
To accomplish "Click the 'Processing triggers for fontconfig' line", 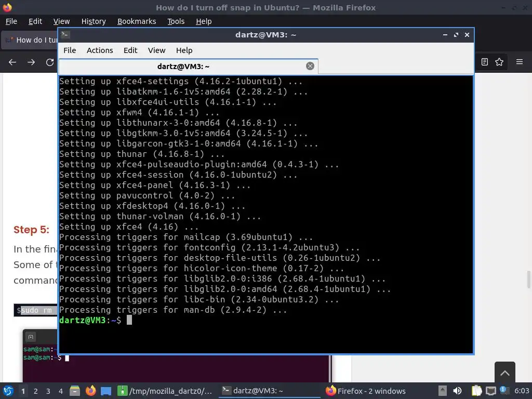I will coord(209,247).
